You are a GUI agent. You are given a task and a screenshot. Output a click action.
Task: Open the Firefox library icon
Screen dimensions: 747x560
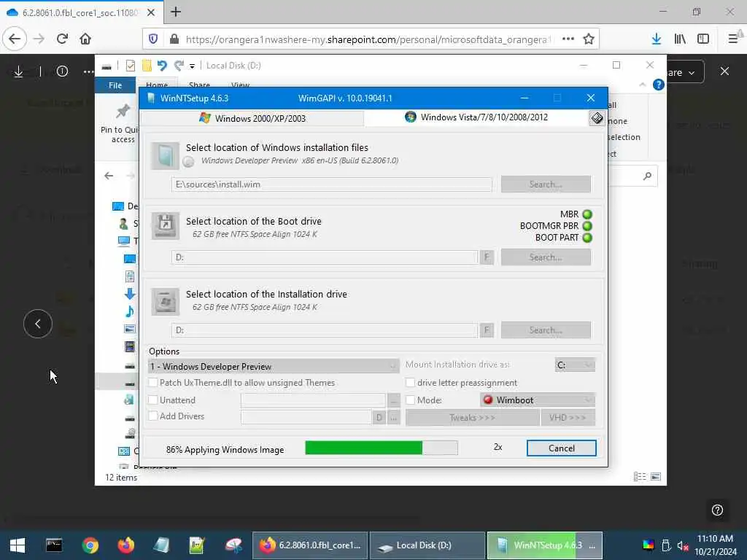(680, 39)
